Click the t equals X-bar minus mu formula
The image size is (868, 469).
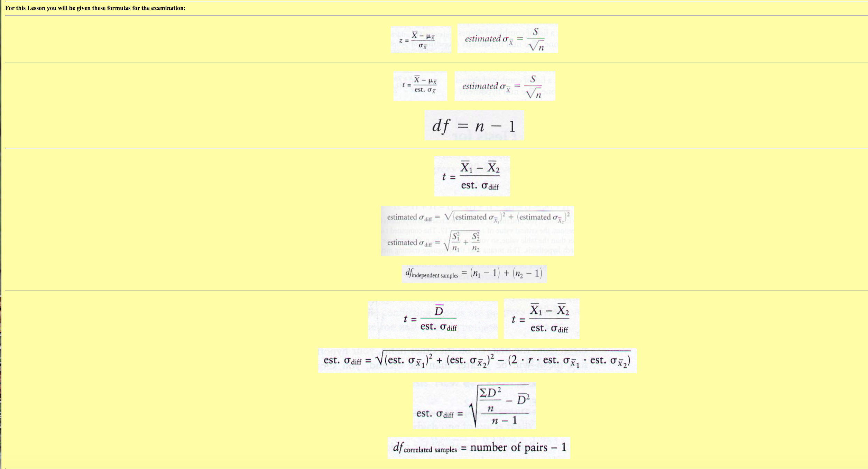click(x=420, y=86)
